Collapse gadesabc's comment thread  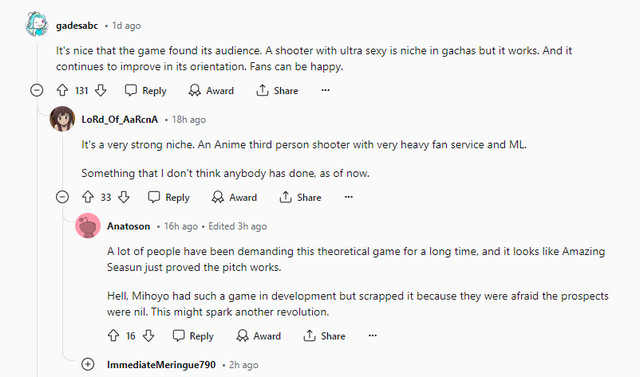[x=37, y=90]
